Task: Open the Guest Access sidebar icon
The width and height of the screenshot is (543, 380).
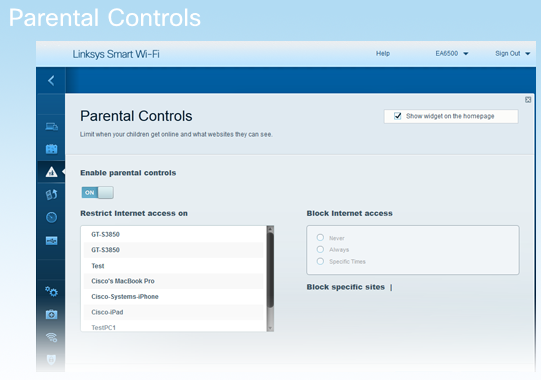Action: click(51, 149)
